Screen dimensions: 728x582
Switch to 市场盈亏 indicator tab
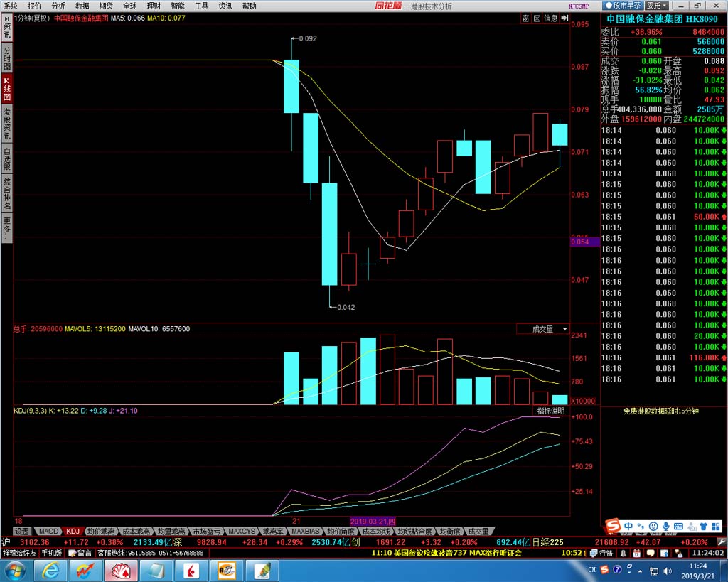(206, 532)
